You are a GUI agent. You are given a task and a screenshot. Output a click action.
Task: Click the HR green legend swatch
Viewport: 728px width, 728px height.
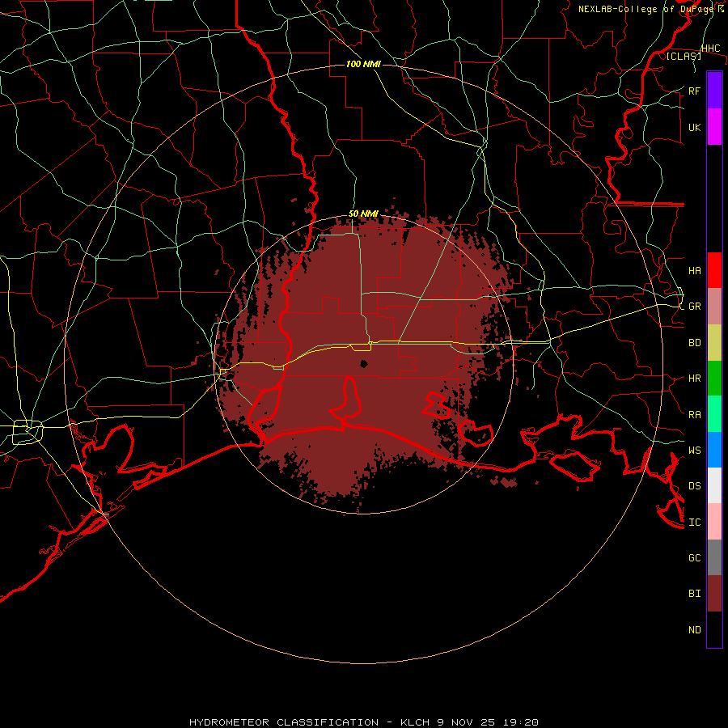pos(714,379)
